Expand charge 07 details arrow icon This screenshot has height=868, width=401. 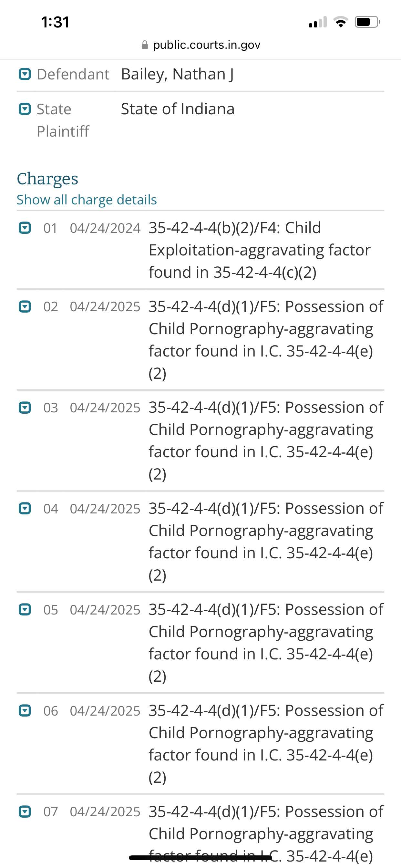pyautogui.click(x=25, y=812)
